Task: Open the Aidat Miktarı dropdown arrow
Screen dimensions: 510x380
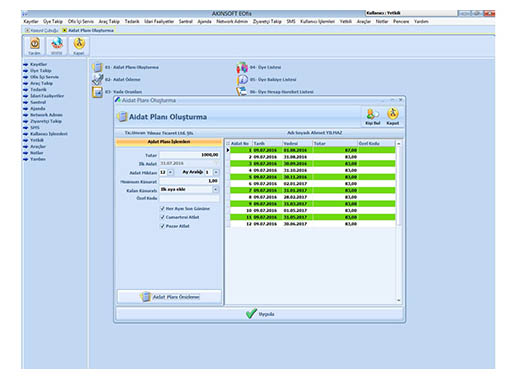Action: point(170,172)
